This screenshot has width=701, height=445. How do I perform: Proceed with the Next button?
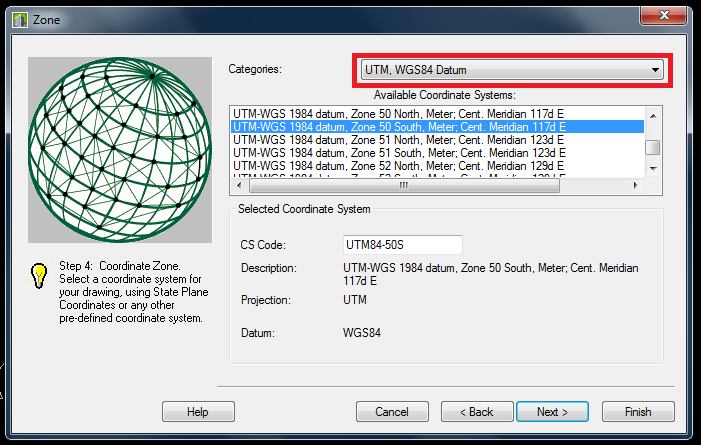pos(552,411)
